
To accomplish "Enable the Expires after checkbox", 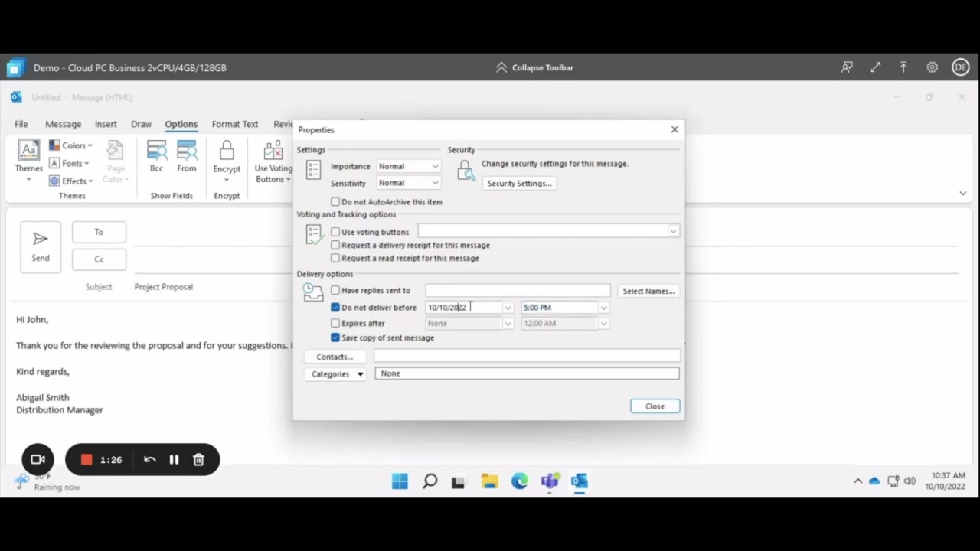I will tap(335, 323).
